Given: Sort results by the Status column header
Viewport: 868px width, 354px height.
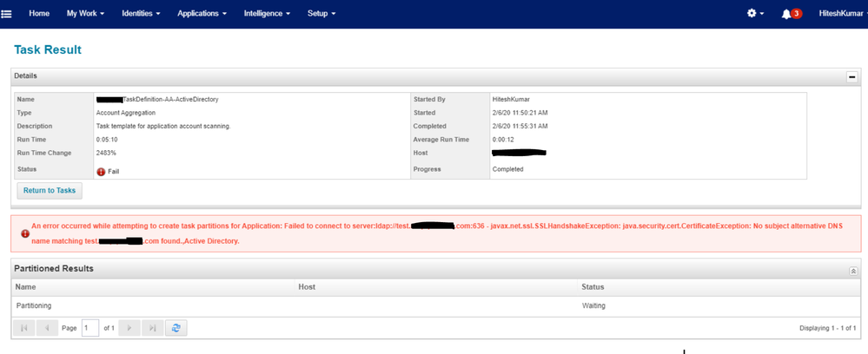Looking at the screenshot, I should click(593, 286).
